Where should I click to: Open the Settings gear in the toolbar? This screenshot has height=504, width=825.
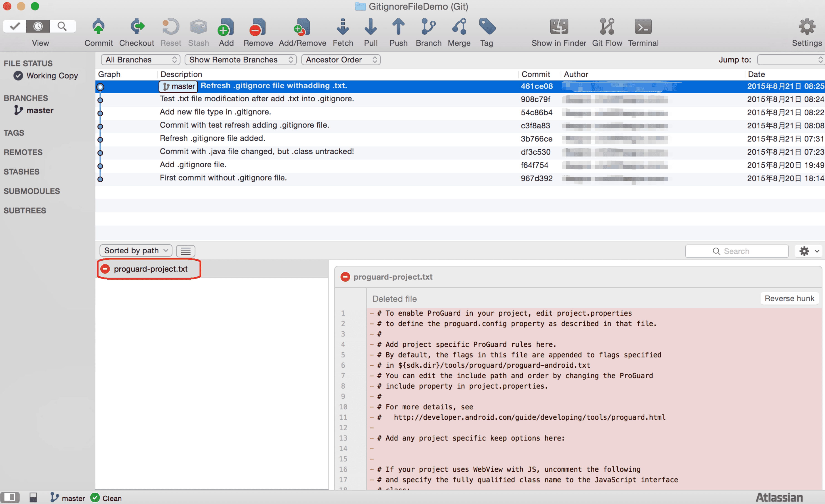click(x=807, y=27)
